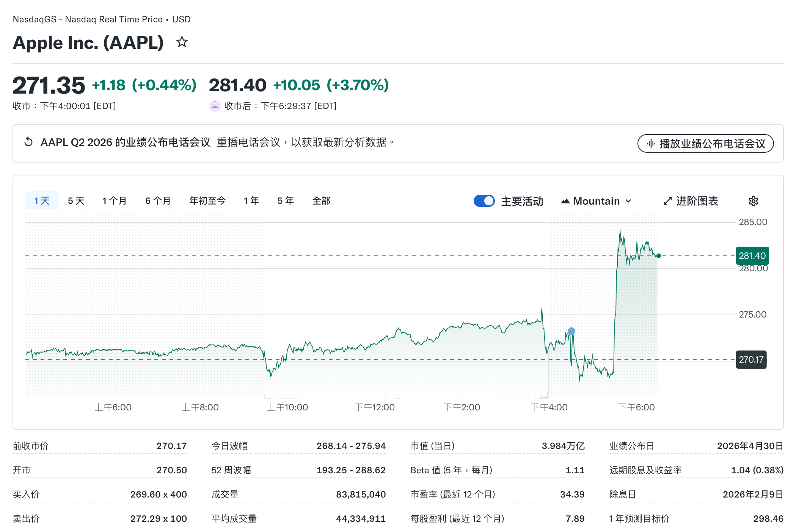
Task: Click the 开市 value 270.50
Action: (x=172, y=470)
